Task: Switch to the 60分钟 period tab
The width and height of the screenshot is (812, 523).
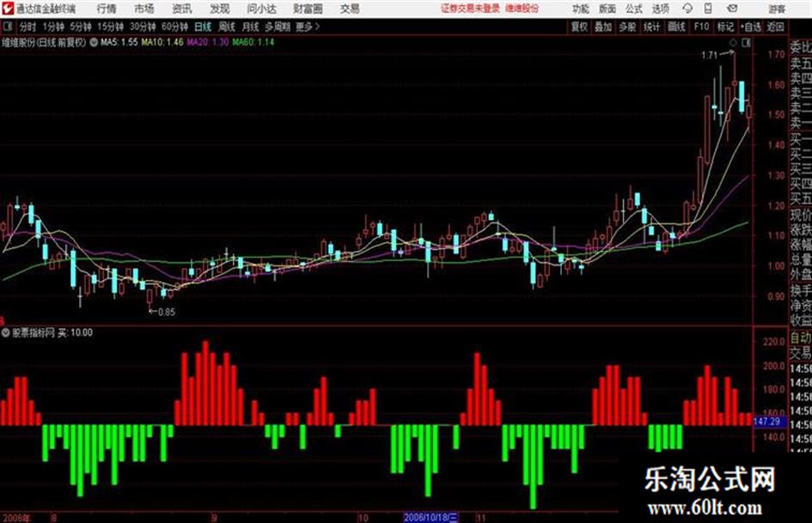Action: point(174,27)
